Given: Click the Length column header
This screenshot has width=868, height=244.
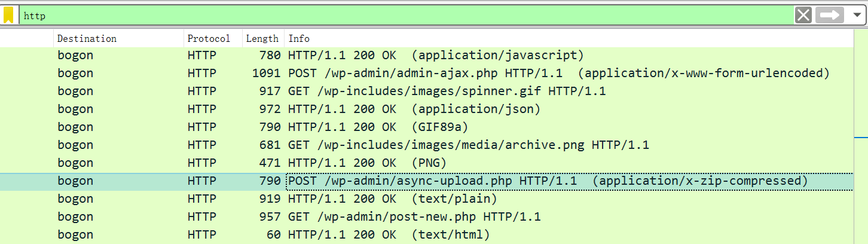Looking at the screenshot, I should 262,38.
